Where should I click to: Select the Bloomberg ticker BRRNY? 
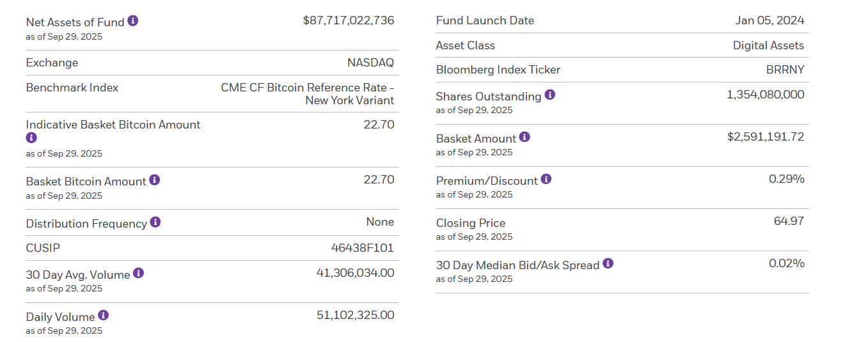coord(785,70)
